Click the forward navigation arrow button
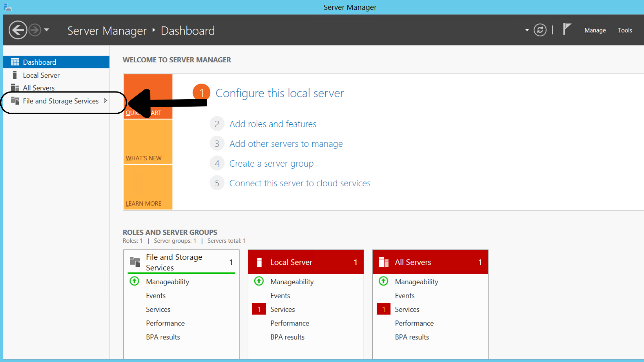 pos(35,30)
